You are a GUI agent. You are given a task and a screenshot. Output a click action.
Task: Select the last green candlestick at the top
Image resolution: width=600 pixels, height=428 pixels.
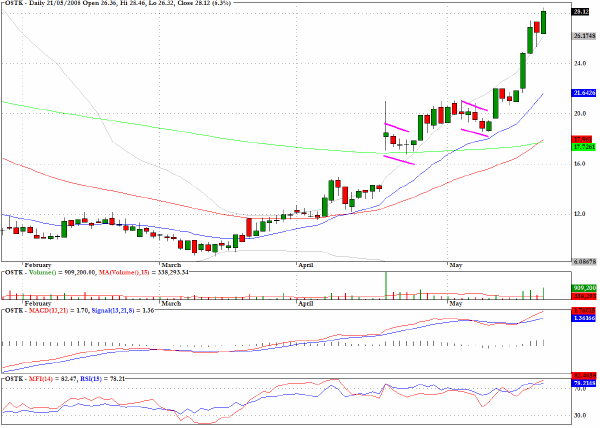pos(543,22)
